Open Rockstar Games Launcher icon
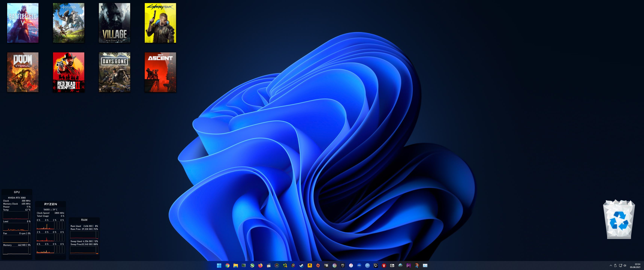This screenshot has width=644, height=270. pos(310,265)
